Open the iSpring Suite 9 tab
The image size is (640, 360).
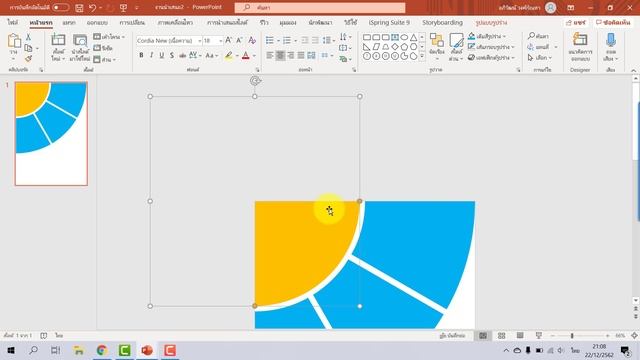coord(389,22)
